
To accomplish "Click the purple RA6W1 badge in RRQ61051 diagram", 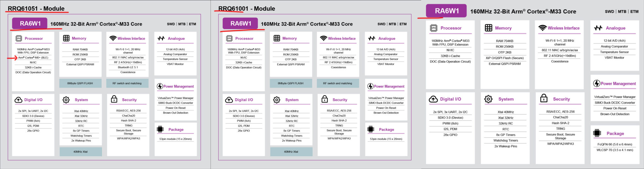I will coord(30,24).
